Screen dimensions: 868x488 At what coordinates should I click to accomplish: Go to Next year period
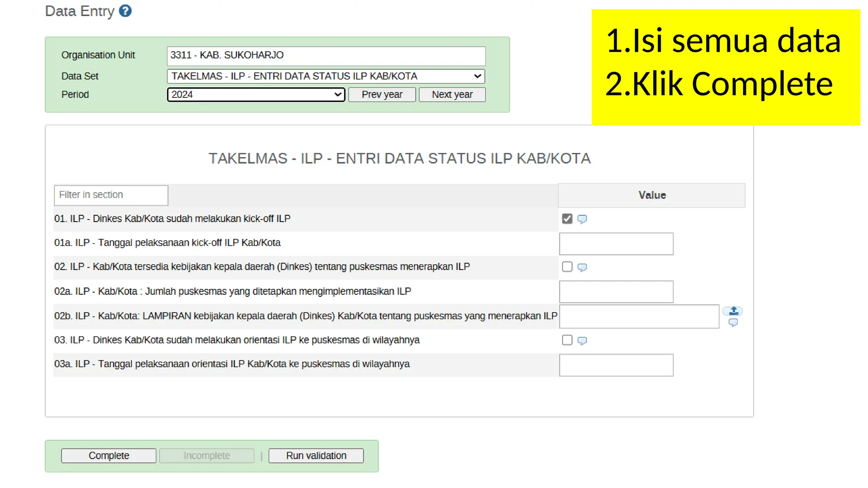(x=452, y=94)
